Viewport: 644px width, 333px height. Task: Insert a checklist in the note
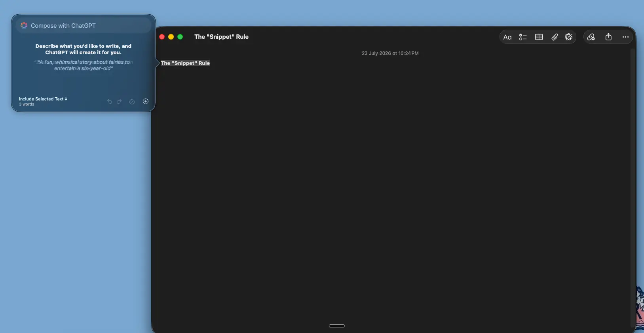(x=523, y=37)
